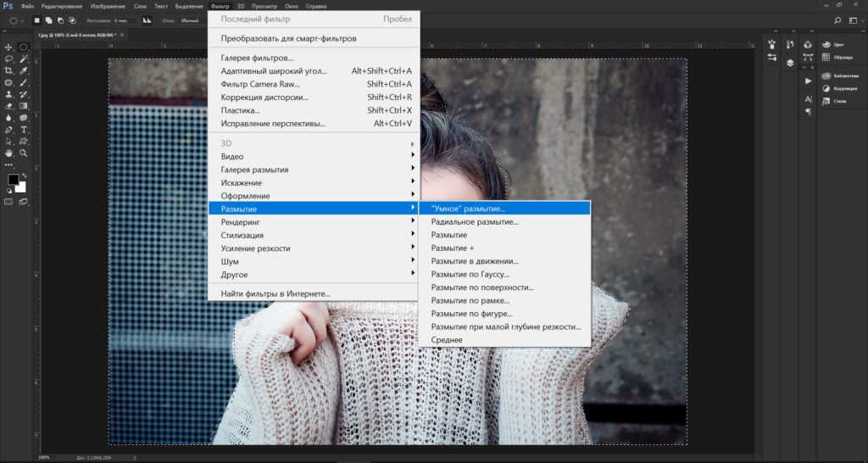This screenshot has width=868, height=463.
Task: Click the white background color swatch
Action: tap(22, 187)
